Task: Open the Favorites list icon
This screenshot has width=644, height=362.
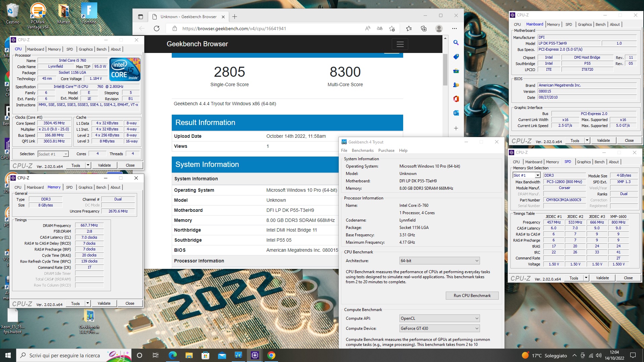Action: 409,28
